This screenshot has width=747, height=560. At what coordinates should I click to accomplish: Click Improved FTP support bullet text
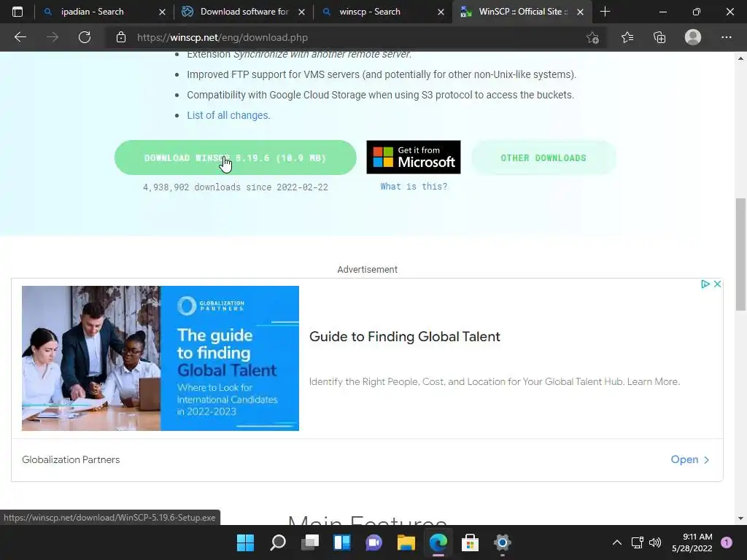pos(382,75)
